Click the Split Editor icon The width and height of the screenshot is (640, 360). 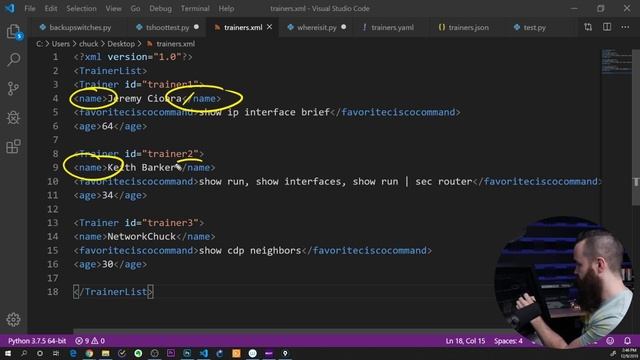(x=607, y=27)
